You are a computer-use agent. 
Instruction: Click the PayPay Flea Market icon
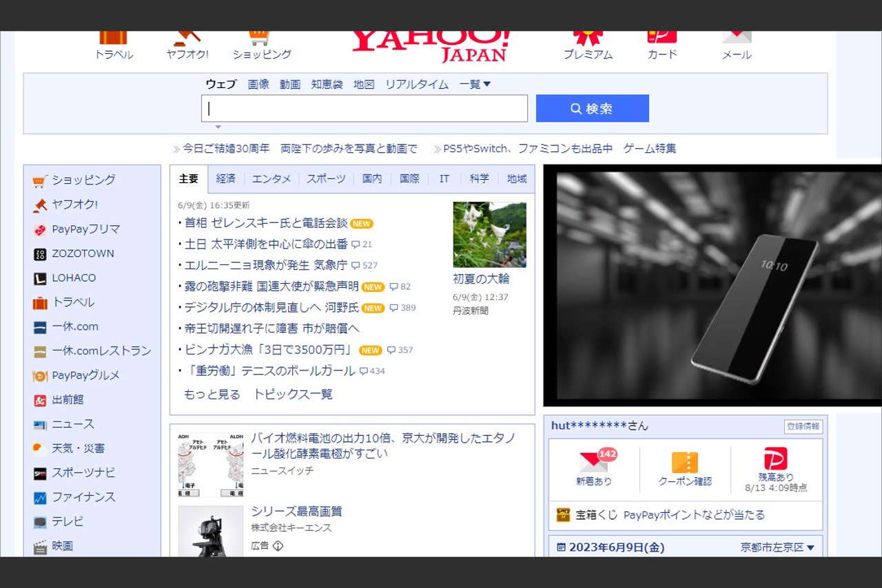click(40, 229)
